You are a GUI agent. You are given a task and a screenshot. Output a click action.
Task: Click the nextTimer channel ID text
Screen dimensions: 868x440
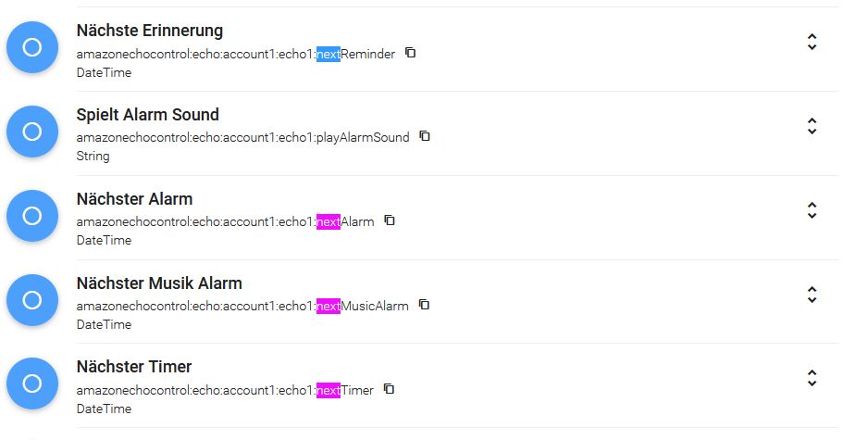click(x=225, y=390)
